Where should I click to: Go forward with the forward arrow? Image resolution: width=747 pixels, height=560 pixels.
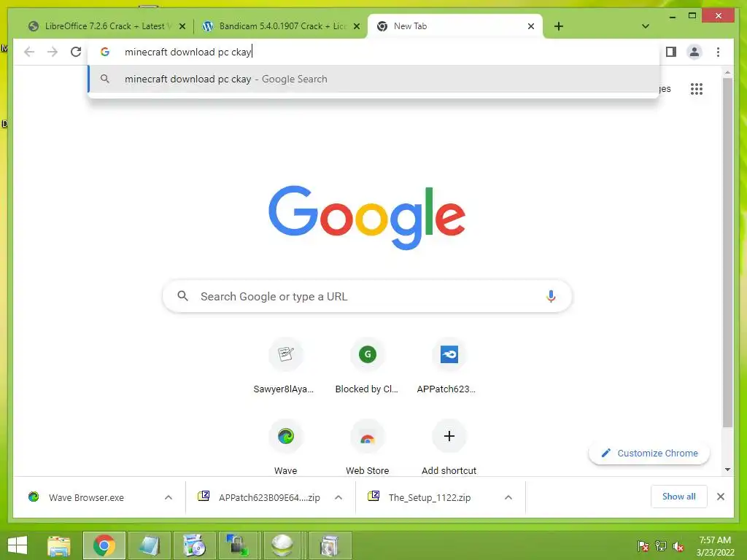pyautogui.click(x=53, y=52)
